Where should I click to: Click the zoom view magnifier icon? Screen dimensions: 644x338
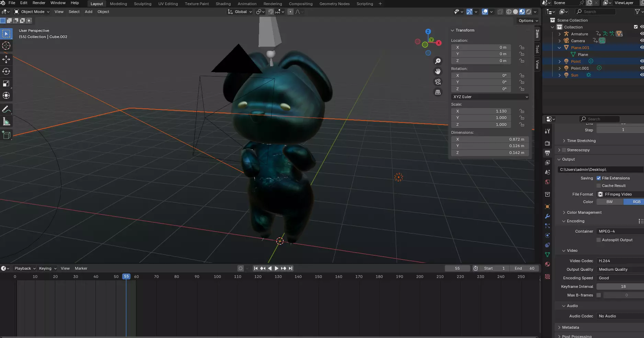438,61
